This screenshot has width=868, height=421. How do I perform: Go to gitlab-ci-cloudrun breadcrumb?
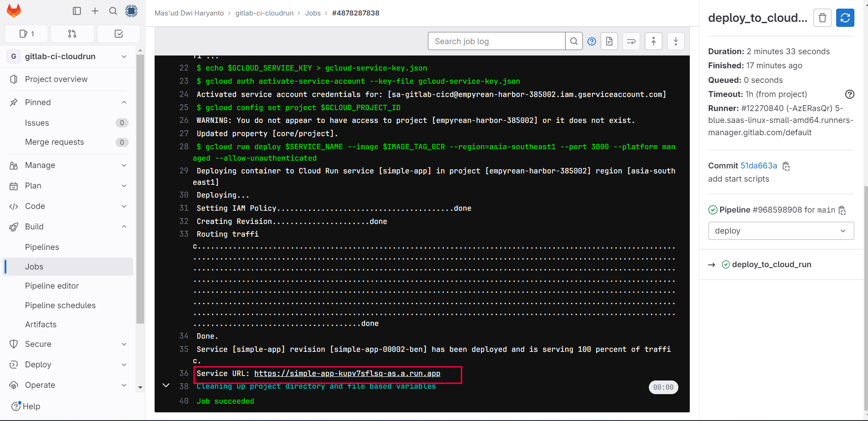click(264, 13)
